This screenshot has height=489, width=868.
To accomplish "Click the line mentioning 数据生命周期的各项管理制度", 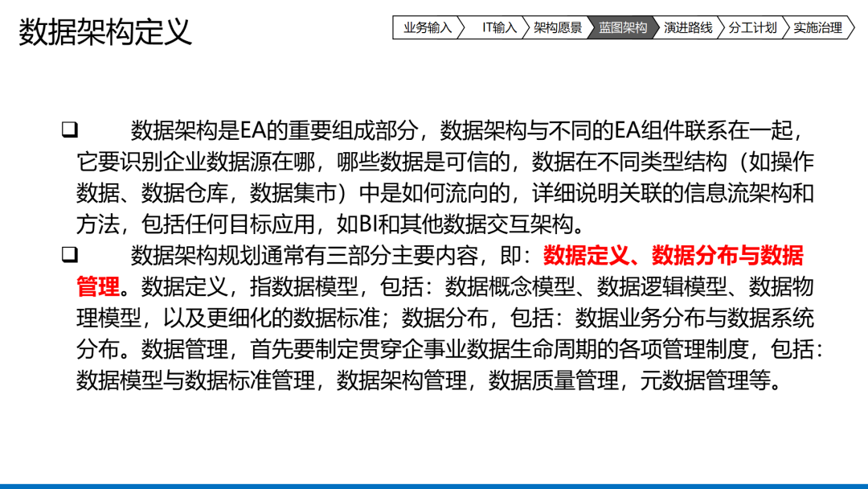I will pyautogui.click(x=449, y=349).
